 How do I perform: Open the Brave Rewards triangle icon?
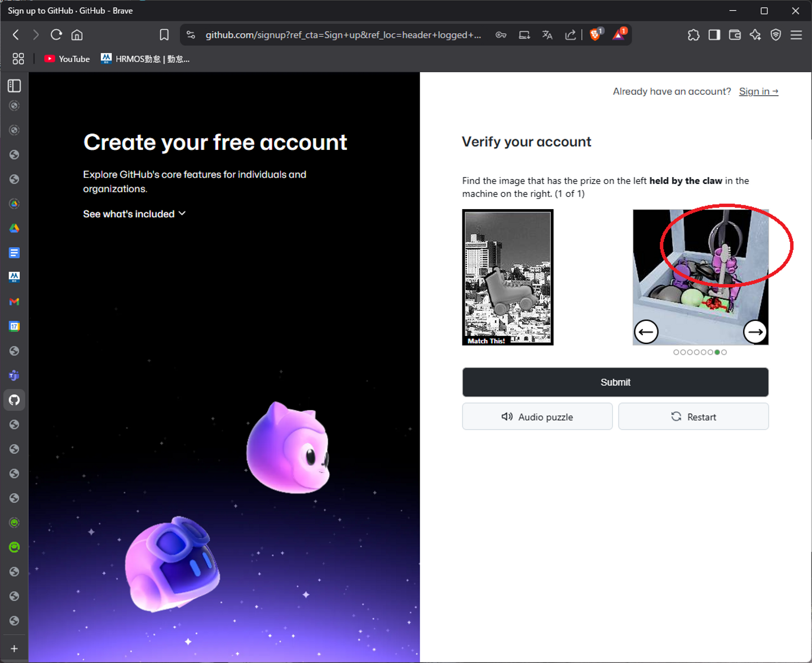(x=619, y=34)
